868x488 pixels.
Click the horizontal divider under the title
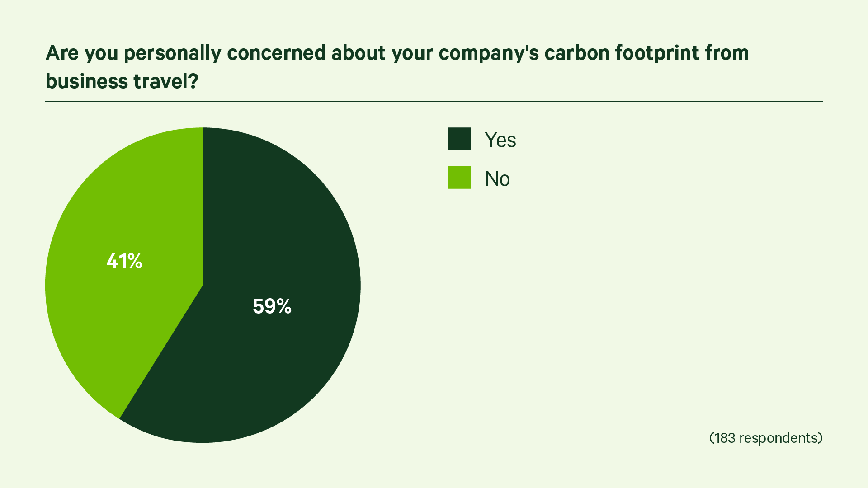(434, 102)
